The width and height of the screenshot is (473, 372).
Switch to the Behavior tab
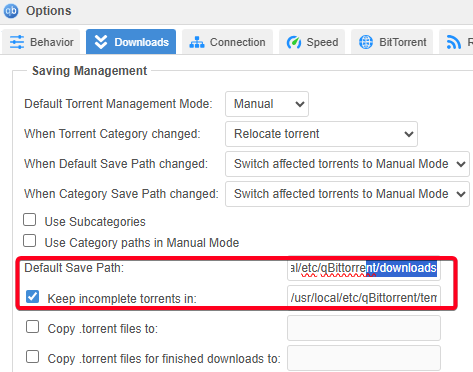point(41,42)
